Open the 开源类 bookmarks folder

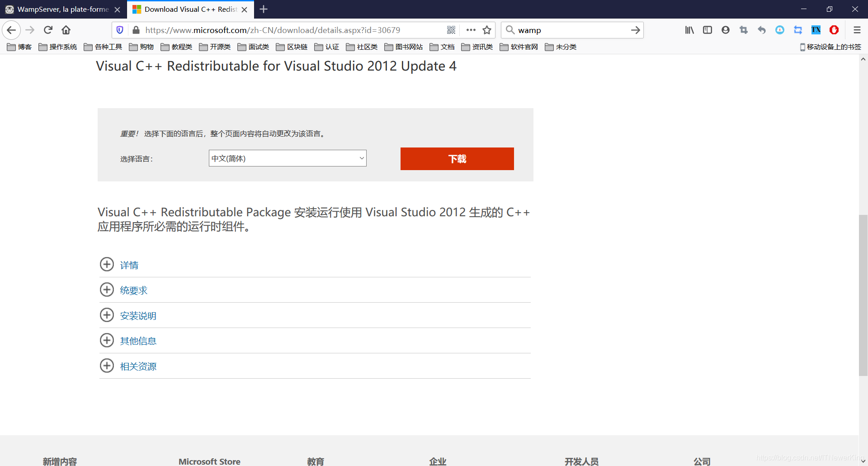point(215,47)
